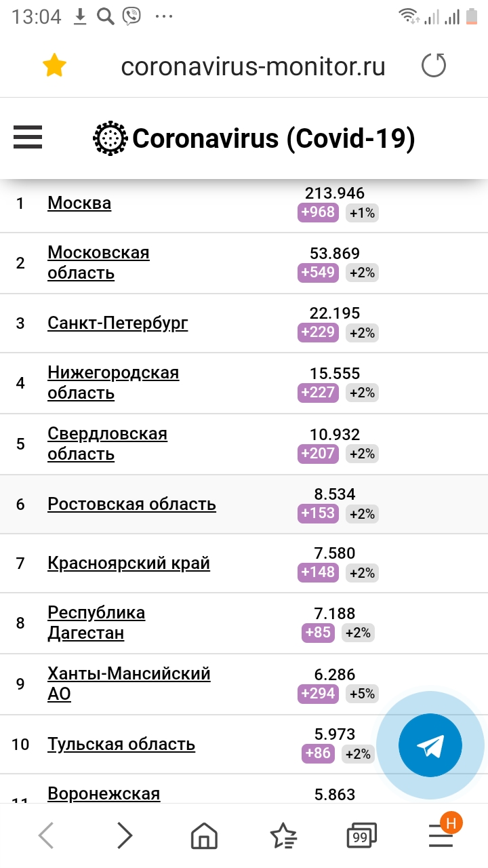Tap the yellow bookmark star icon

coord(54,66)
